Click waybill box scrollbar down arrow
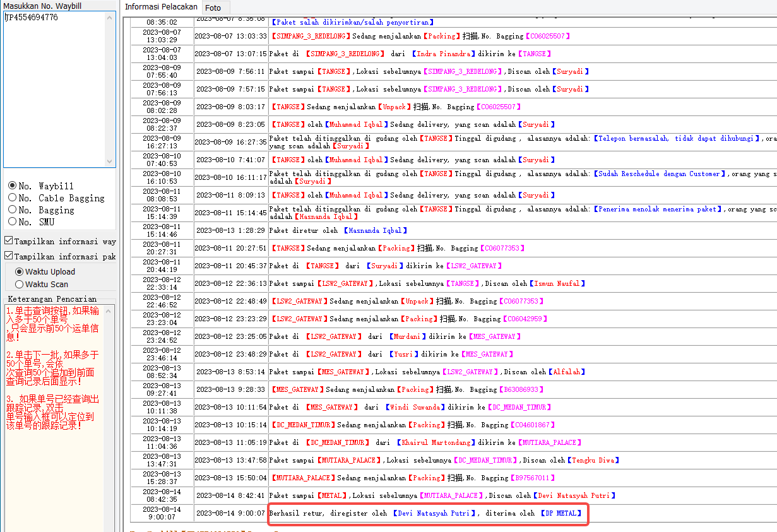This screenshot has height=532, width=777. tap(111, 162)
